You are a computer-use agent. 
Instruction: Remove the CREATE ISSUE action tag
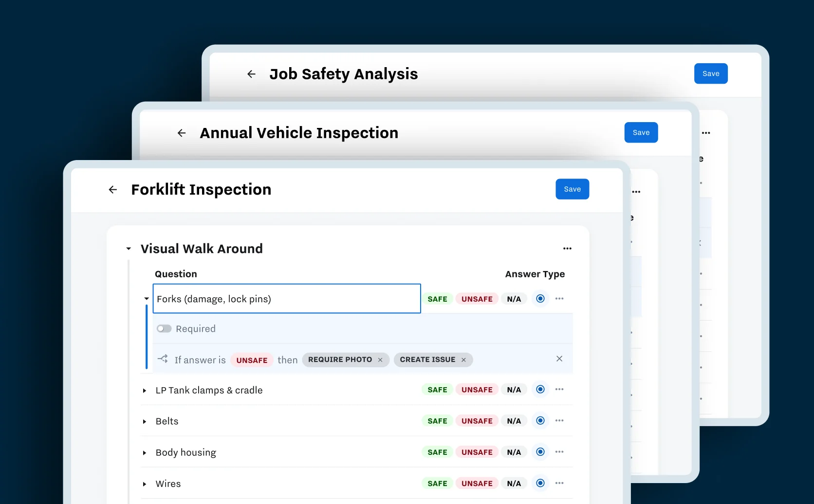463,360
